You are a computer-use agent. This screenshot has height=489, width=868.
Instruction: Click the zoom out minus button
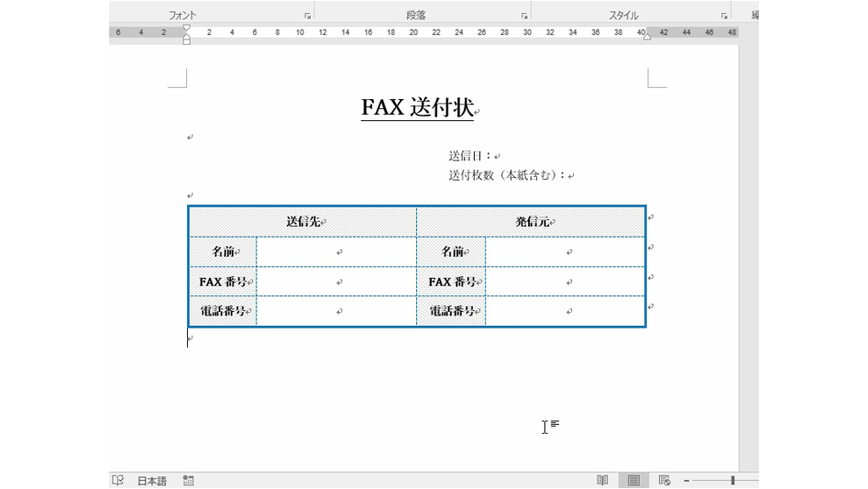tap(686, 480)
